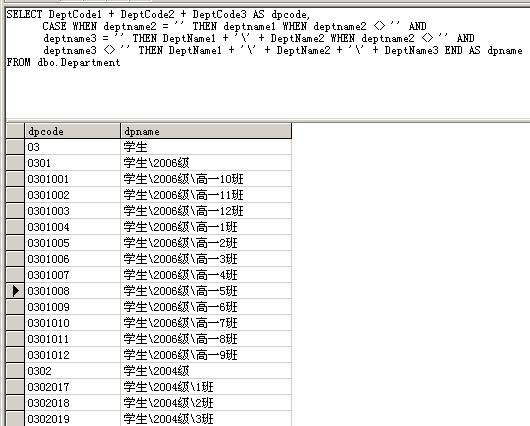Select cell with dpcode 0302019
Image resolution: width=530 pixels, height=426 pixels.
click(73, 419)
